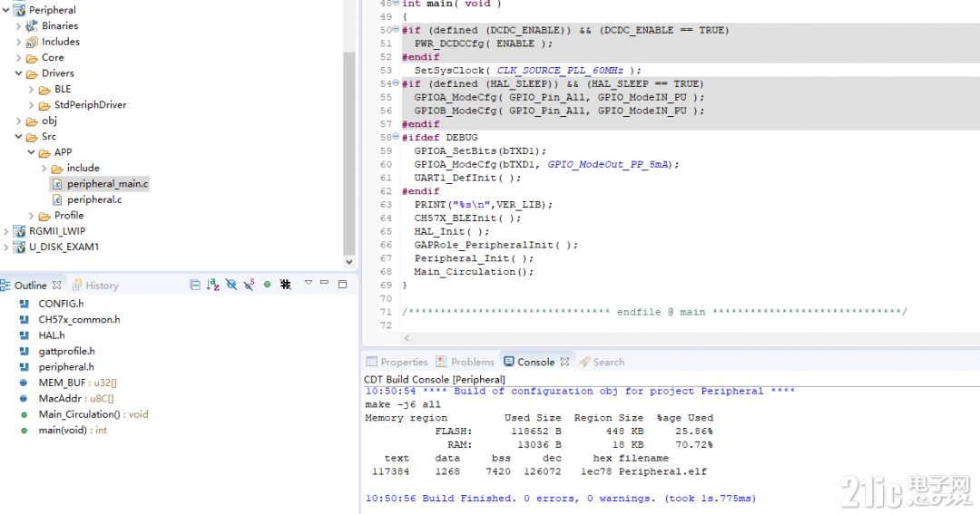This screenshot has height=514, width=980.
Task: Click GPIO_ModeOut_PP_5mA in code line 60
Action: [609, 164]
